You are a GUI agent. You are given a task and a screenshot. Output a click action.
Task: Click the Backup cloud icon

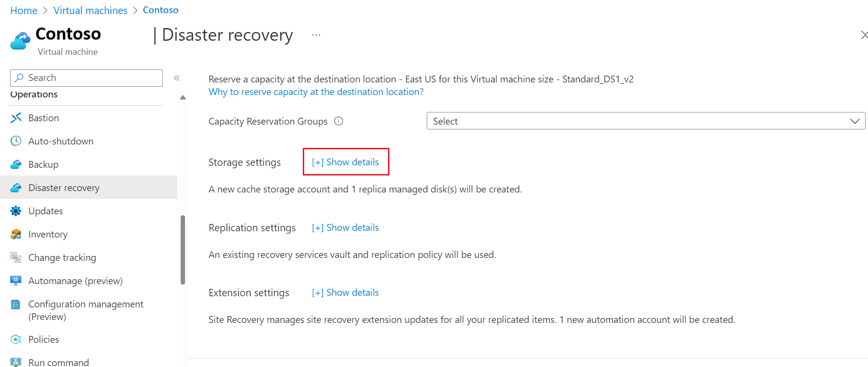(16, 164)
